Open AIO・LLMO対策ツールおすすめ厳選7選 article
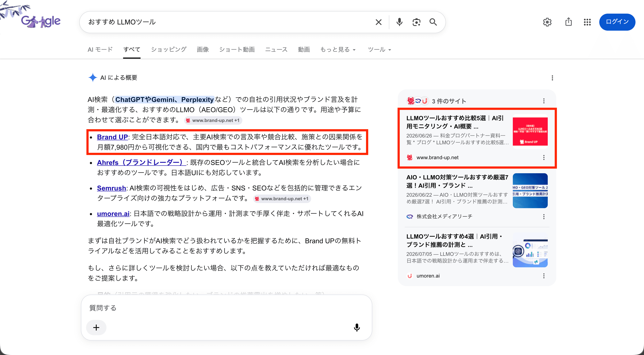 pyautogui.click(x=457, y=181)
